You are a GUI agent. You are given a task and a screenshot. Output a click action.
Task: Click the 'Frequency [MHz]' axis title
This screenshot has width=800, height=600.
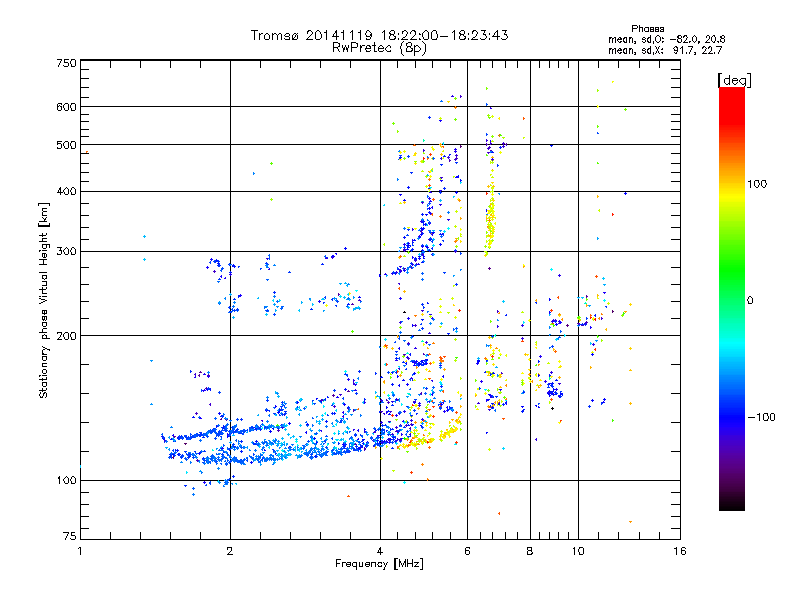pos(379,564)
